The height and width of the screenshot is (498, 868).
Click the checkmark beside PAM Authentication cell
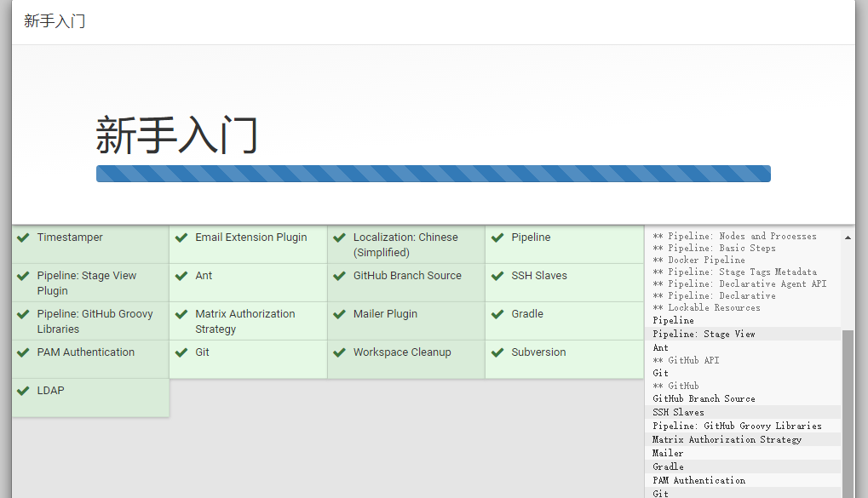tap(23, 352)
